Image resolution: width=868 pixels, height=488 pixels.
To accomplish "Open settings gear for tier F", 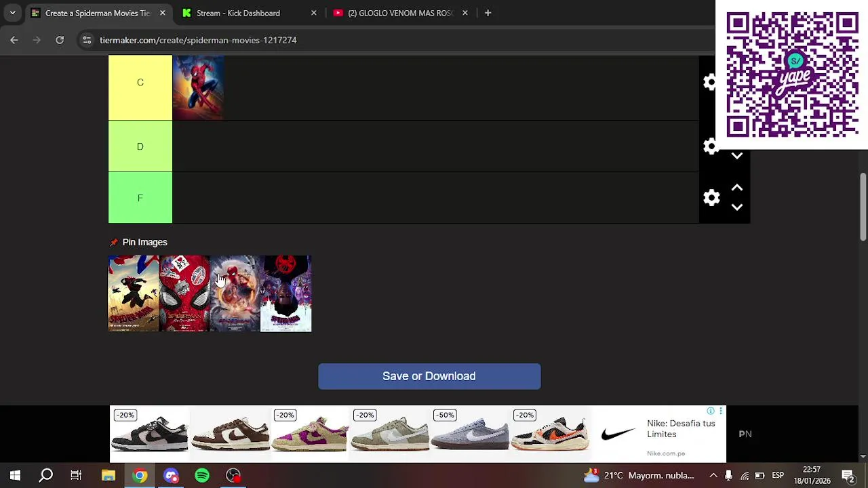I will click(711, 197).
